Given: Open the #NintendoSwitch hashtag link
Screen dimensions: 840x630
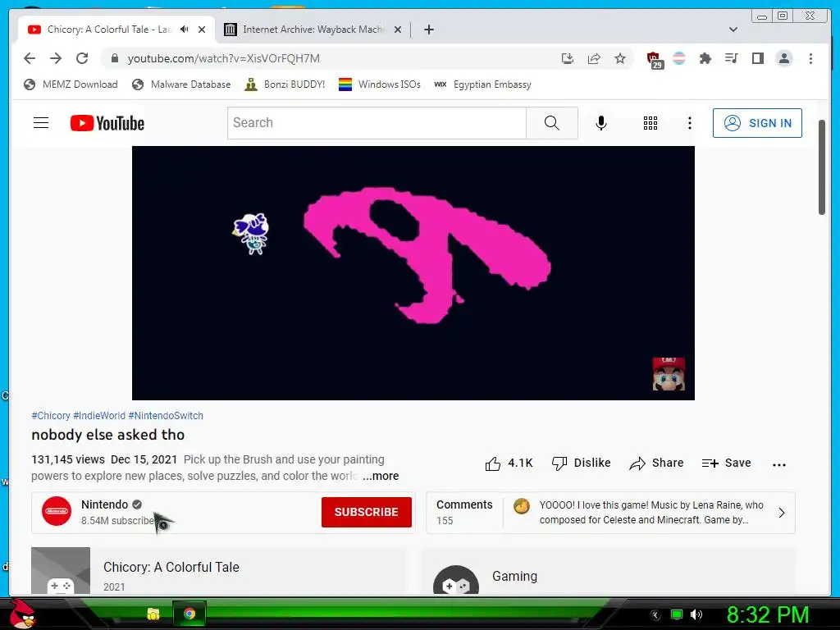Looking at the screenshot, I should click(x=166, y=416).
